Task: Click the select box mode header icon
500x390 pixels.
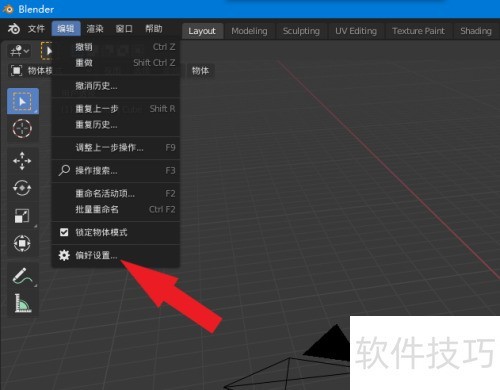Action: pyautogui.click(x=47, y=51)
